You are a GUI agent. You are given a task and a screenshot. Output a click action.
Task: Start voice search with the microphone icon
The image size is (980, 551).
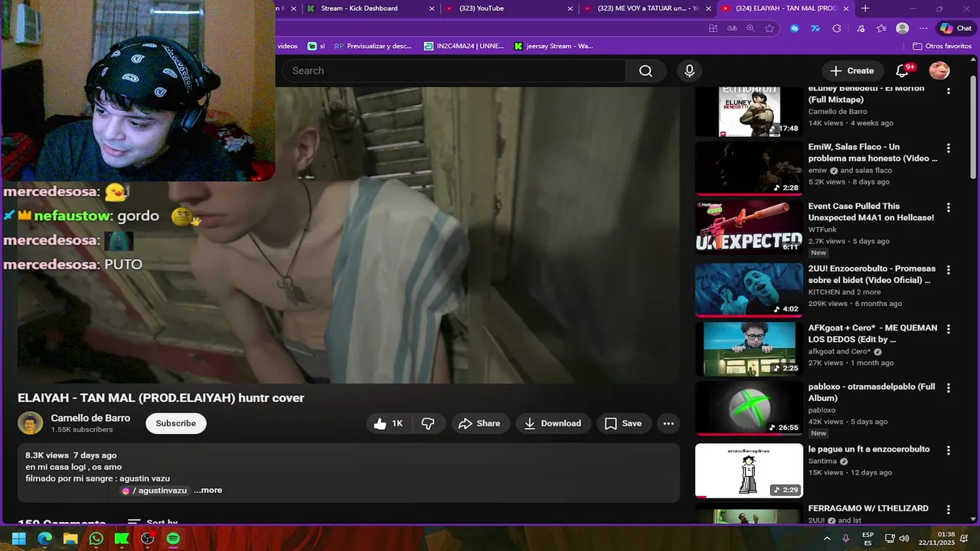(x=690, y=70)
